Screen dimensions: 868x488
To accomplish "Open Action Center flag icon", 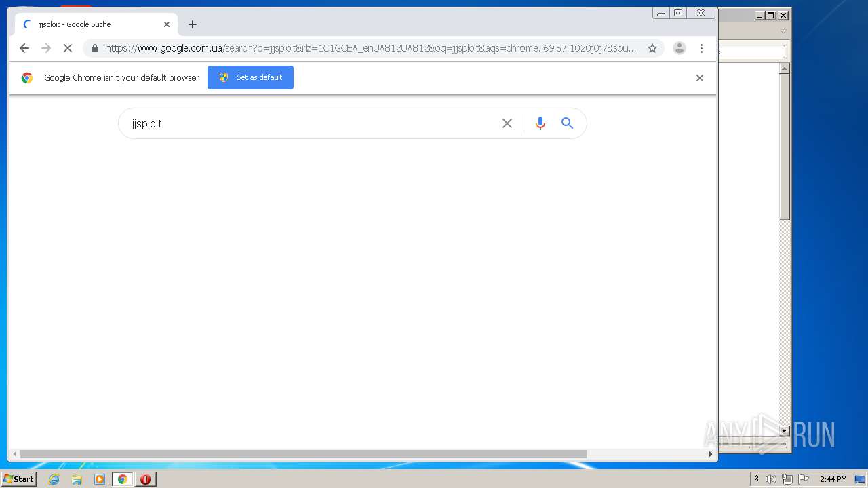I will pyautogui.click(x=804, y=479).
